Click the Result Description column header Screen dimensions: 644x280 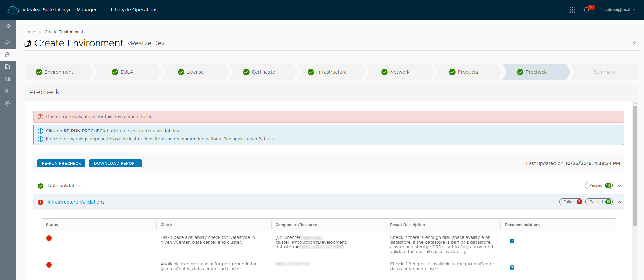pyautogui.click(x=408, y=225)
